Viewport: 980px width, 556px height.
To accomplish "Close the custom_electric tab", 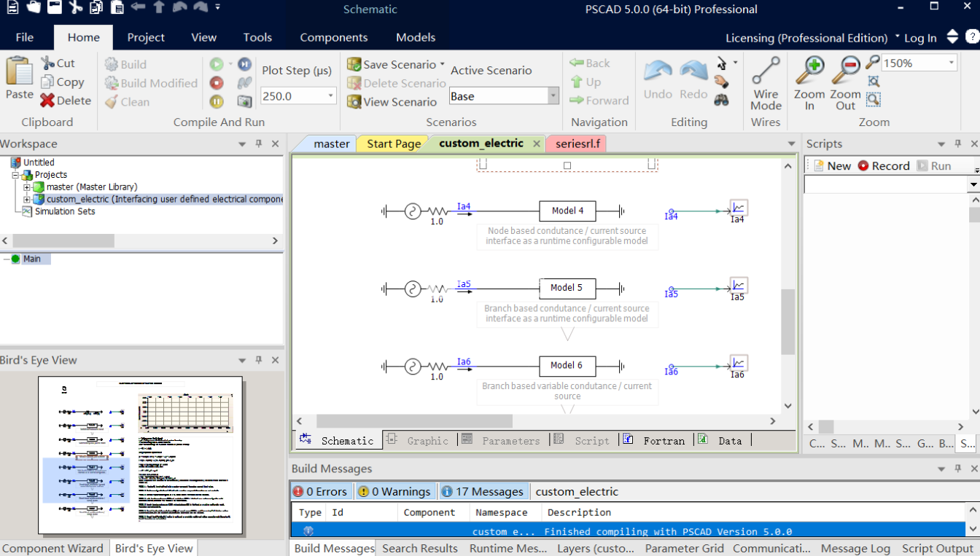I will coord(537,144).
